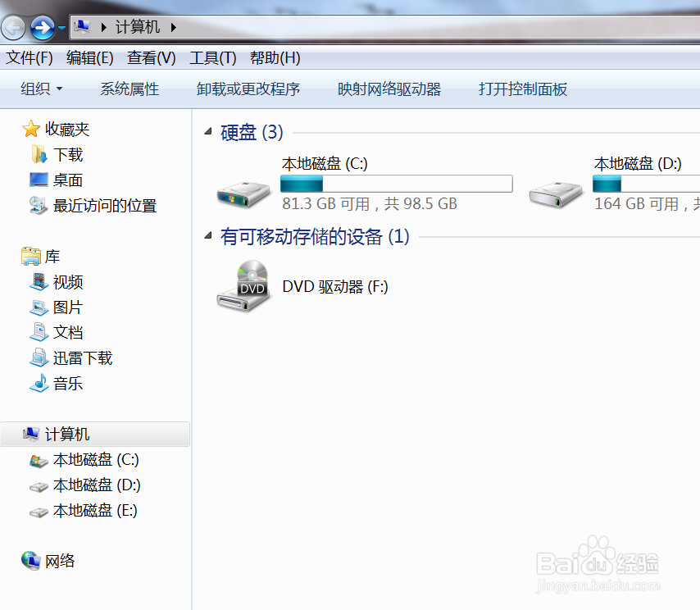Collapse the 有可移动存储的设备 (1) group
The image size is (700, 610).
pyautogui.click(x=208, y=234)
